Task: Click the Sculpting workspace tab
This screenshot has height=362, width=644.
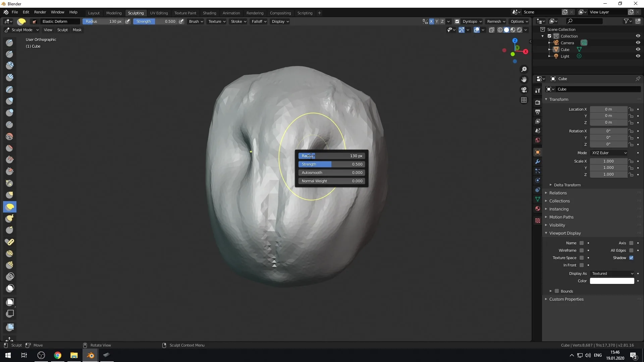Action: (136, 12)
